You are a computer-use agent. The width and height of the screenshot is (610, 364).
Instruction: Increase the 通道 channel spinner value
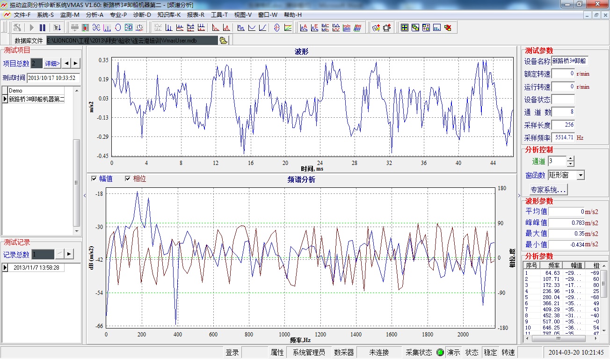pyautogui.click(x=570, y=159)
